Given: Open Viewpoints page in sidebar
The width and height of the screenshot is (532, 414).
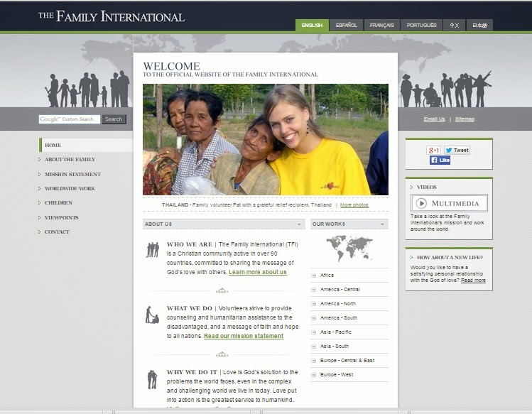Looking at the screenshot, I should pos(61,217).
